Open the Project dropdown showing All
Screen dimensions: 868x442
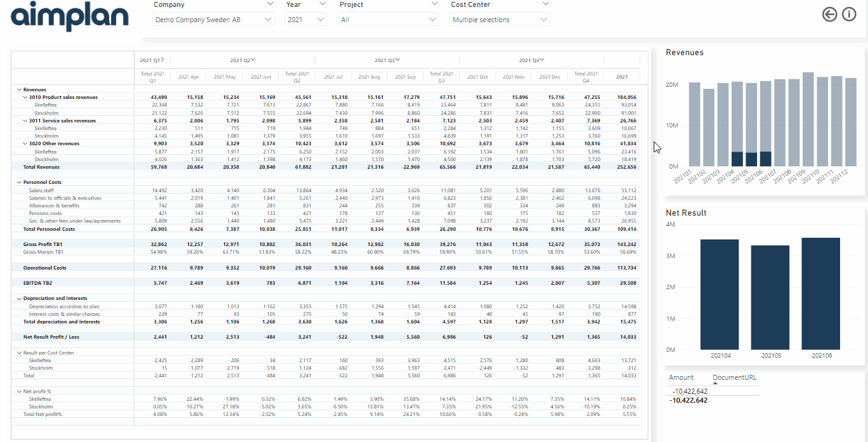click(x=389, y=20)
